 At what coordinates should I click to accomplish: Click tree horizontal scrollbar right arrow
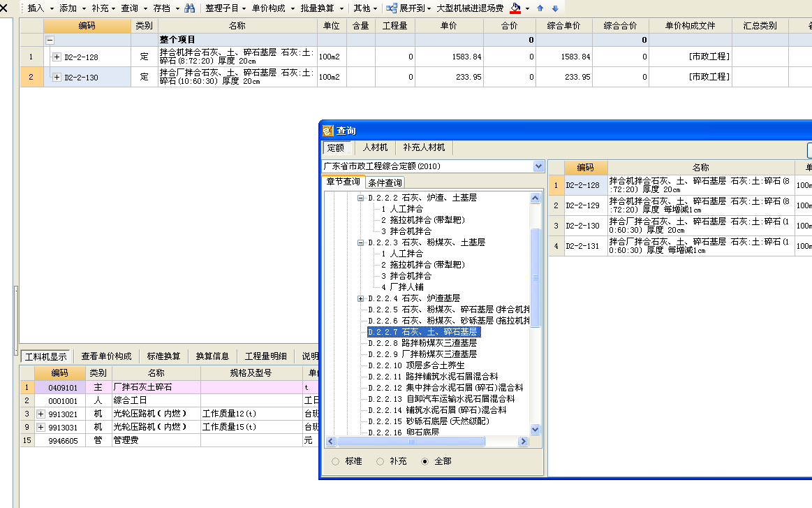[x=523, y=442]
